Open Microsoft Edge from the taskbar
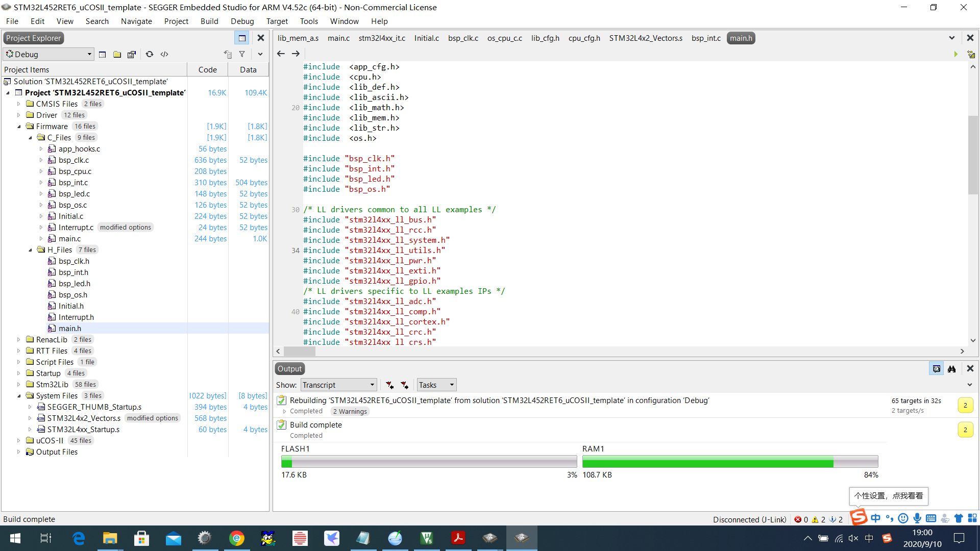Viewport: 980px width, 551px height. (79, 538)
